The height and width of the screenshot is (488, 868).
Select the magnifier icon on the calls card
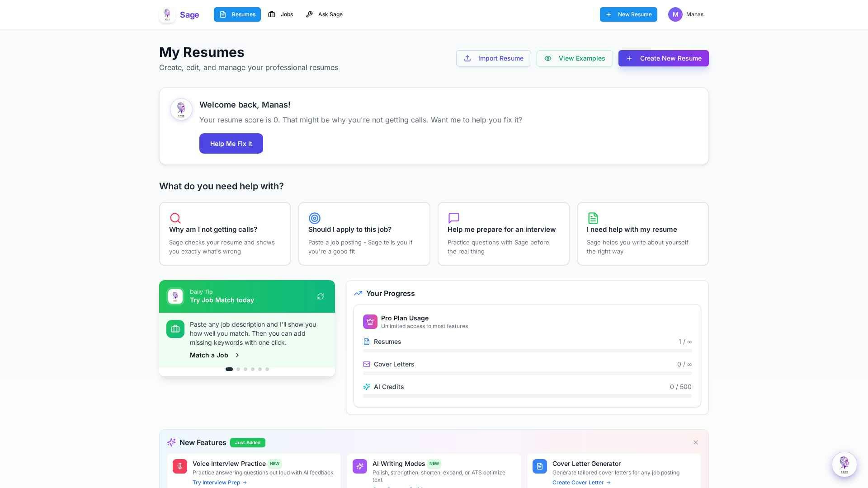coord(175,218)
